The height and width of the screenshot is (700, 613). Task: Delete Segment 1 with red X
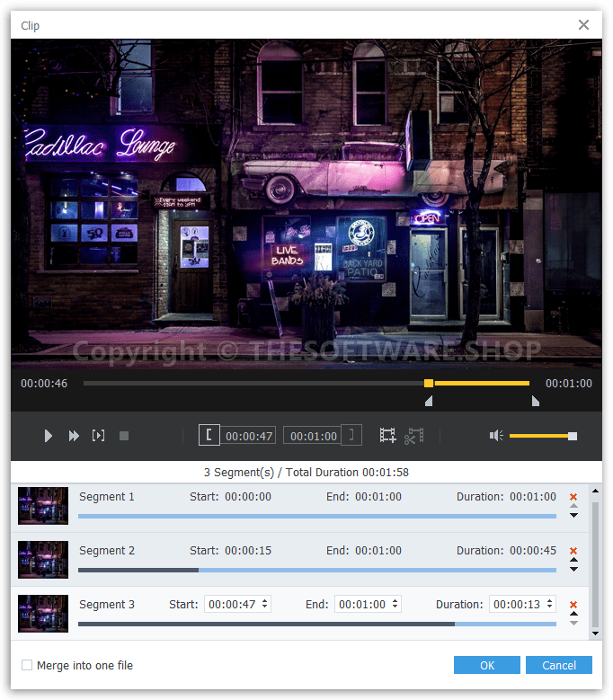pos(573,496)
